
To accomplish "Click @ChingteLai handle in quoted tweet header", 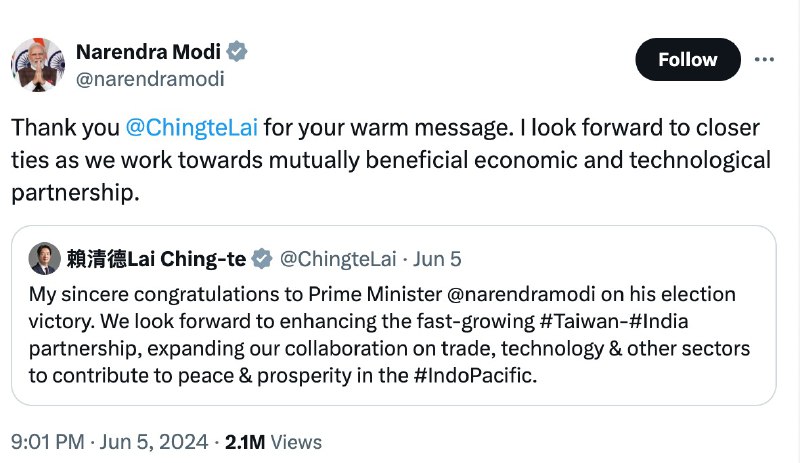I will pyautogui.click(x=336, y=259).
